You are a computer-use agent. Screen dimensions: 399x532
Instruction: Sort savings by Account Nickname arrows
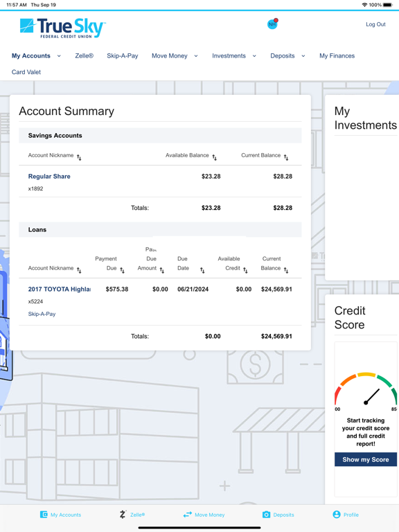pos(79,157)
